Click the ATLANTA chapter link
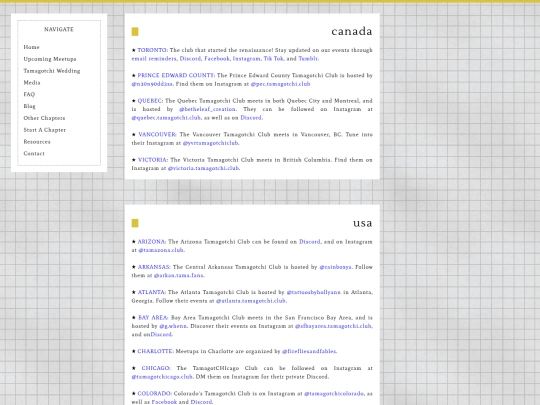Screen dimensions: 540x405 pos(152,292)
